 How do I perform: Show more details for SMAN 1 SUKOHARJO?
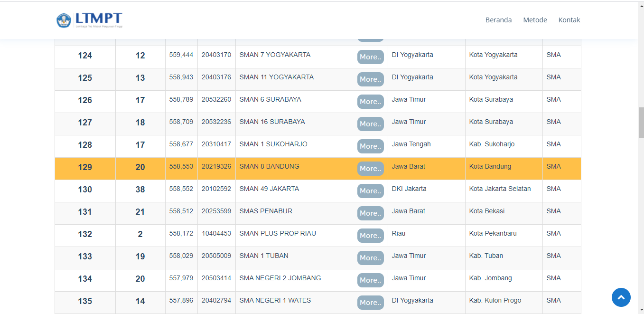click(x=371, y=146)
